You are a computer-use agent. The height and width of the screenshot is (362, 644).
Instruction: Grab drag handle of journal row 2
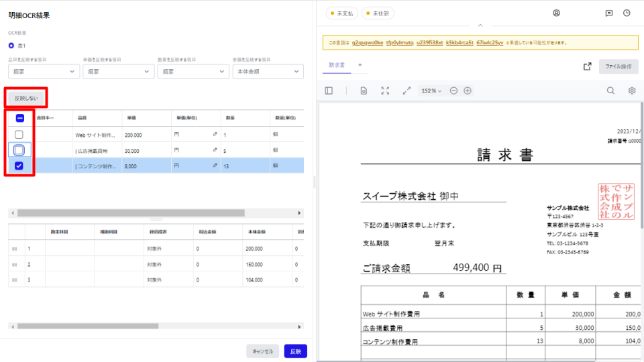[15, 265]
